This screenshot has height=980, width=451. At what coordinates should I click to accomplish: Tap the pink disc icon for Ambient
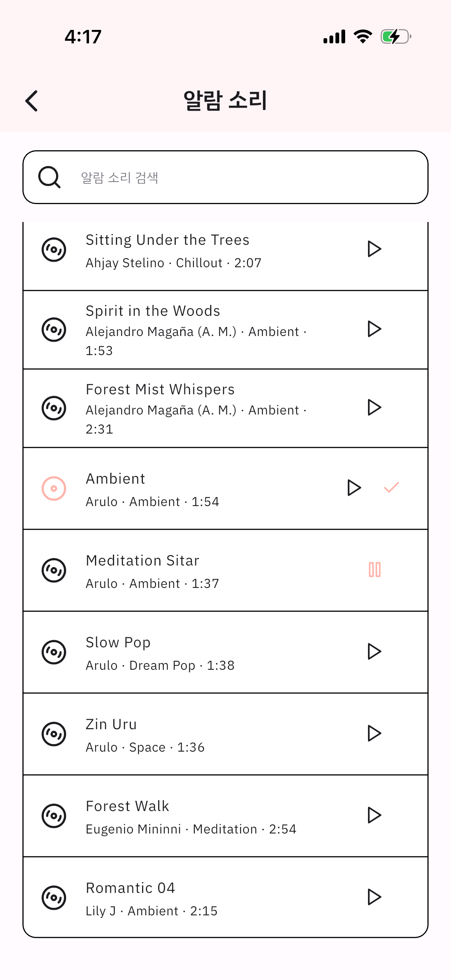pyautogui.click(x=53, y=488)
